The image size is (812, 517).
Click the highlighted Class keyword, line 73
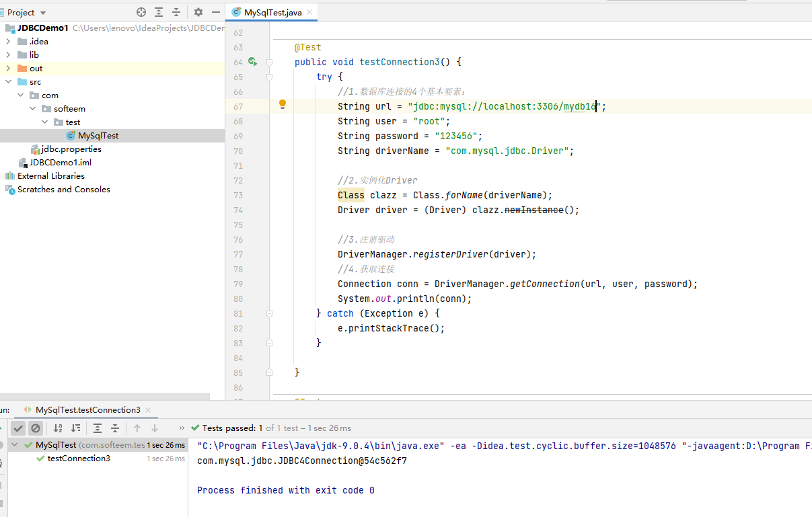(350, 195)
